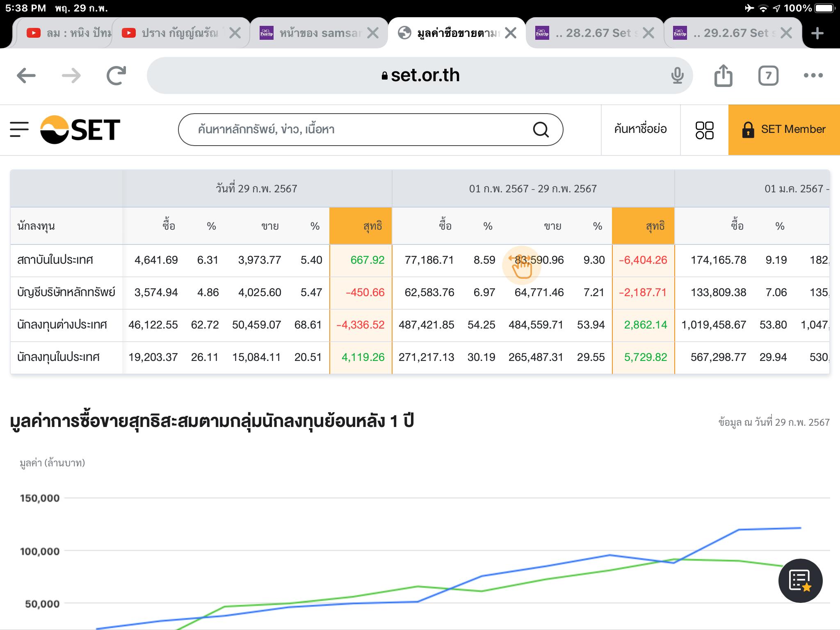Open the tab switcher showing 7

click(768, 75)
